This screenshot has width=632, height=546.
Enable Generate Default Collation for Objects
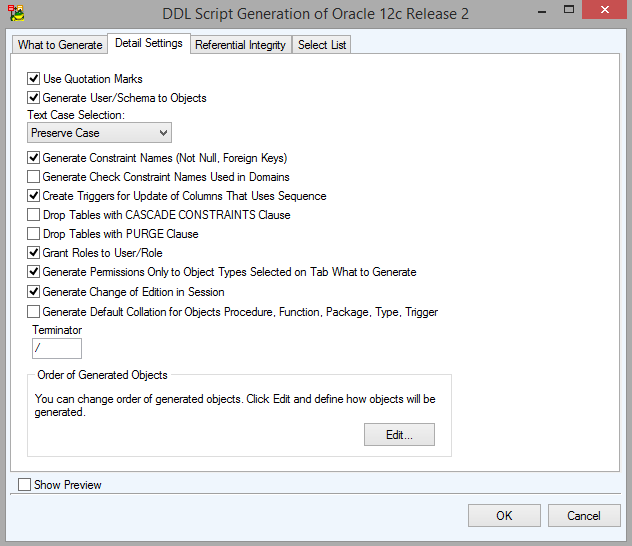tap(34, 312)
